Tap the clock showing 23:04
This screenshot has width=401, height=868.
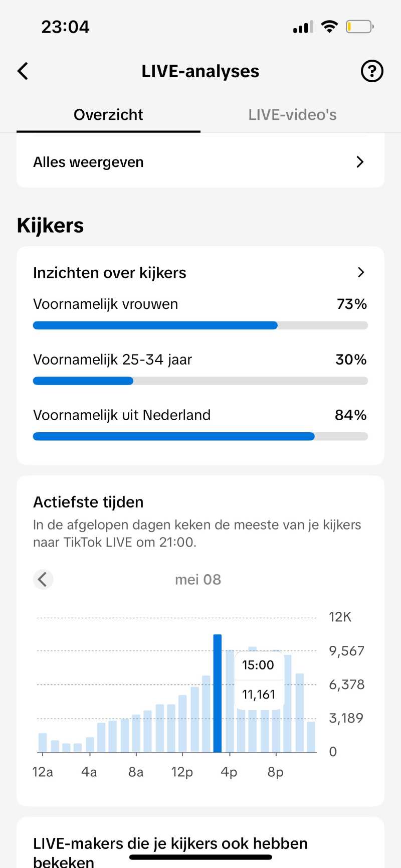click(x=65, y=27)
